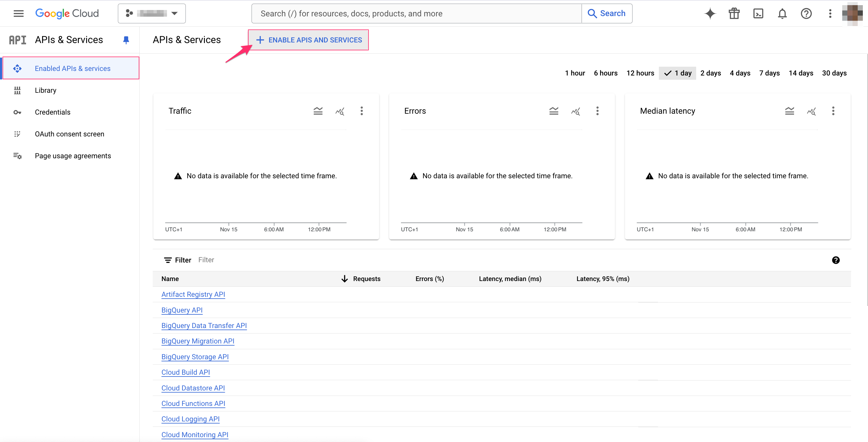
Task: Open the notifications bell
Action: 782,13
